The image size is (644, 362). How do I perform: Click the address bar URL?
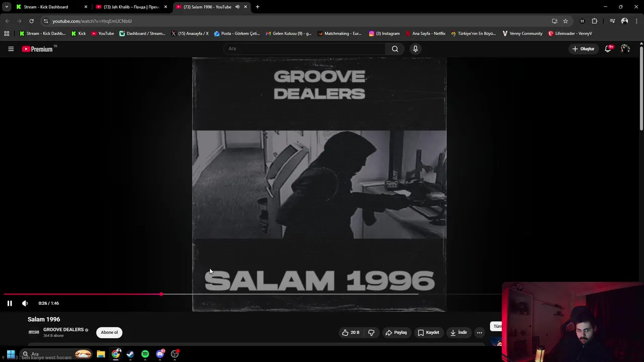click(x=92, y=21)
